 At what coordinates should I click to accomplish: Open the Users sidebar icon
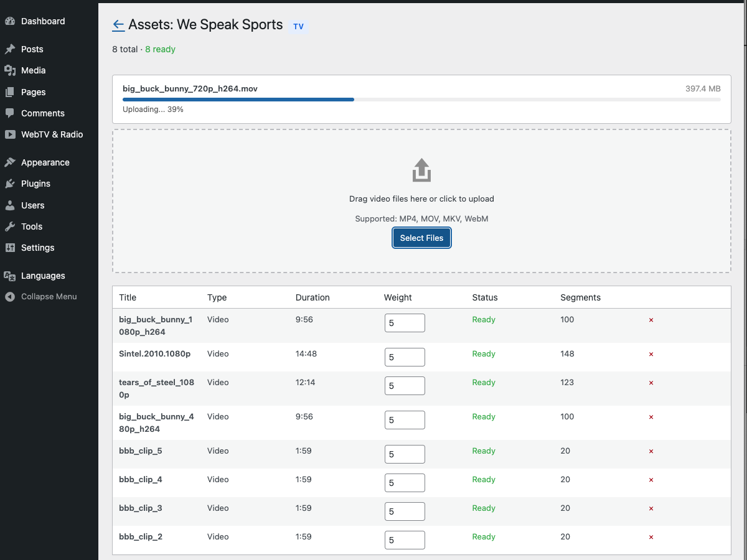pyautogui.click(x=10, y=205)
